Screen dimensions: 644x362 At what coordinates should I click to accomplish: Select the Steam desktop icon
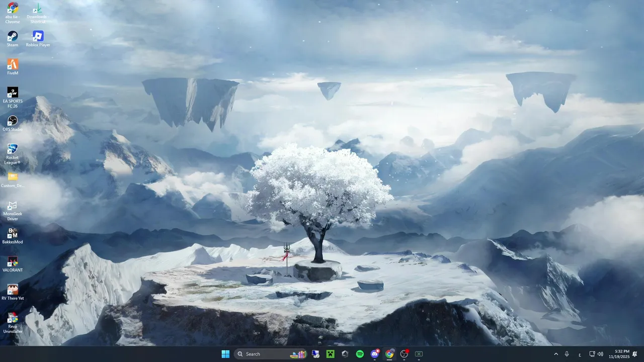(x=13, y=39)
